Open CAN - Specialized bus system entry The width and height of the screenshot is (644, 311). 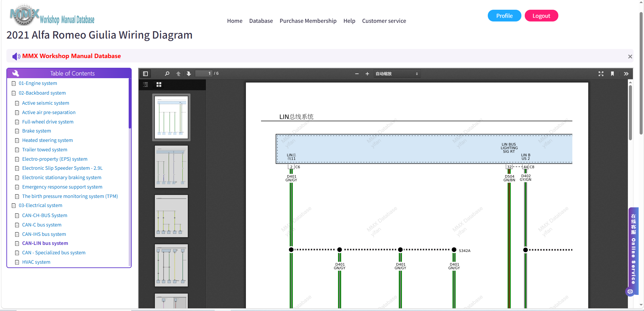[x=54, y=253]
